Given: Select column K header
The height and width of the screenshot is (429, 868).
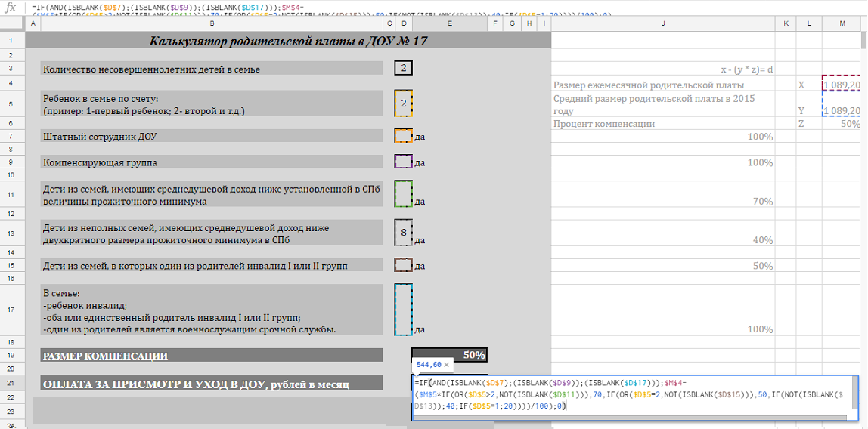Looking at the screenshot, I should pyautogui.click(x=786, y=23).
